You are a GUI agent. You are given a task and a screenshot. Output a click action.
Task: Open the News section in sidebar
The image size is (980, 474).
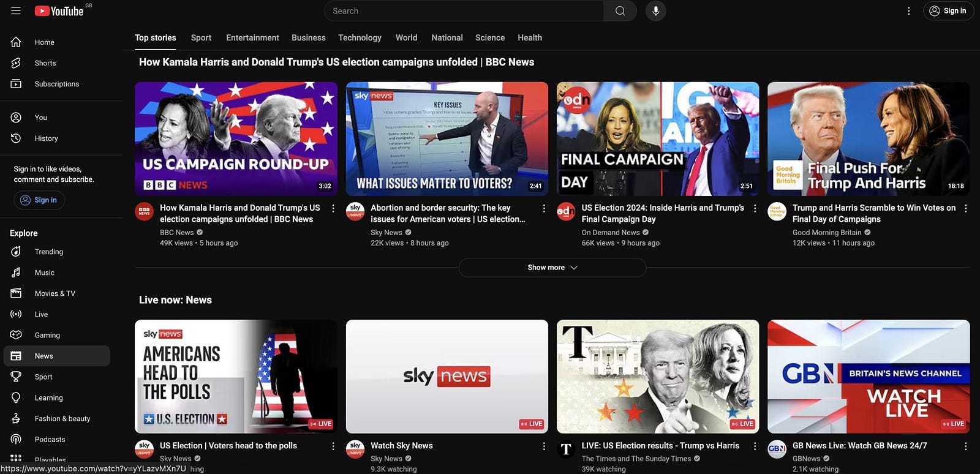coord(57,356)
